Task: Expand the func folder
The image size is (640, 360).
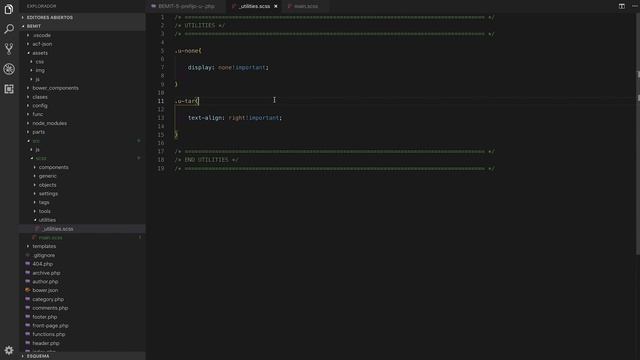Action: point(38,114)
